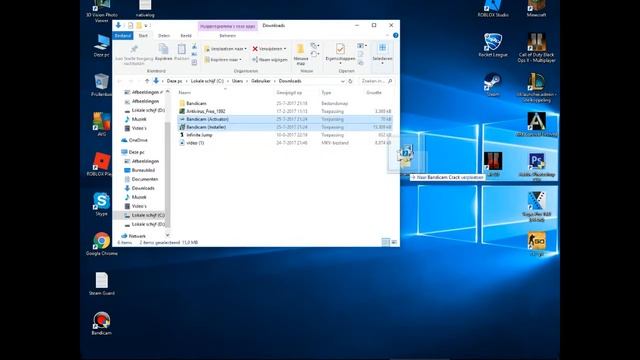640x360 pixels.
Task: Select the Bandicam folder in file list
Action: 285,103
